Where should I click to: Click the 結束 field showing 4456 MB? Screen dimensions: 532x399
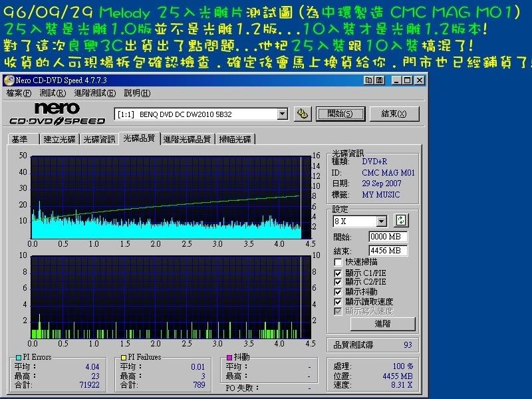coord(388,251)
